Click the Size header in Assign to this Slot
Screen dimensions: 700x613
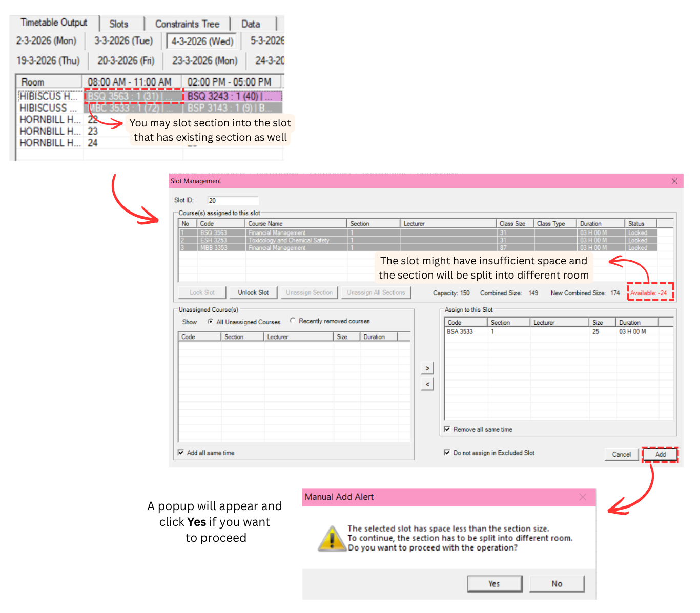[602, 323]
